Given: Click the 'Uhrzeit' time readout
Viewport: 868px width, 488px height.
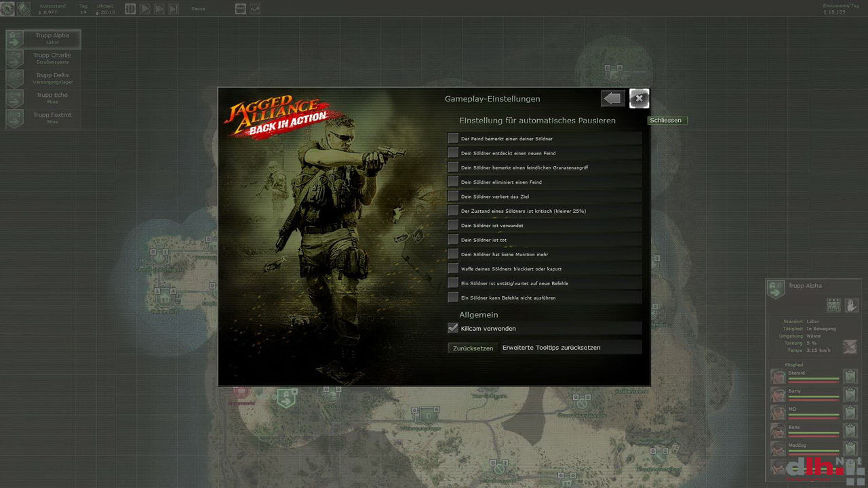Looking at the screenshot, I should tap(105, 9).
